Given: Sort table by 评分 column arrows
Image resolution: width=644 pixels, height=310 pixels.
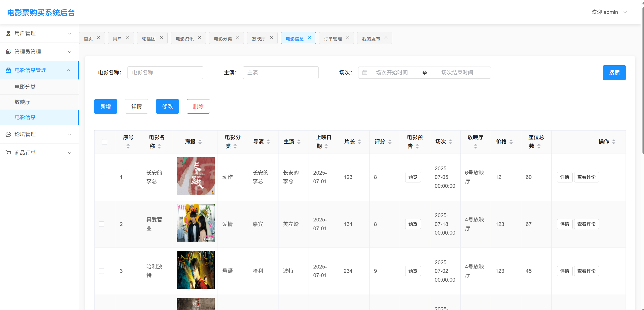Looking at the screenshot, I should [x=390, y=142].
